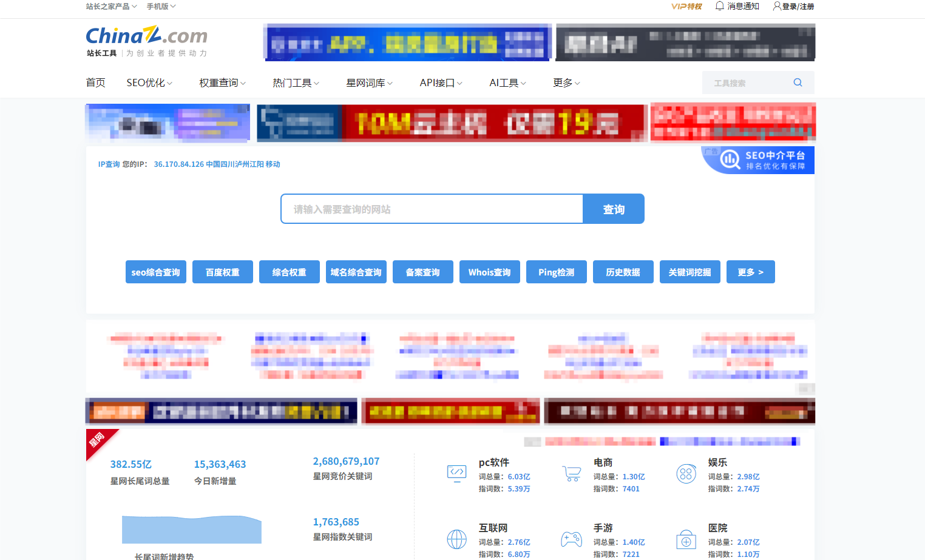The width and height of the screenshot is (925, 560).
Task: Click the 娱乐 category icon
Action: click(x=686, y=473)
